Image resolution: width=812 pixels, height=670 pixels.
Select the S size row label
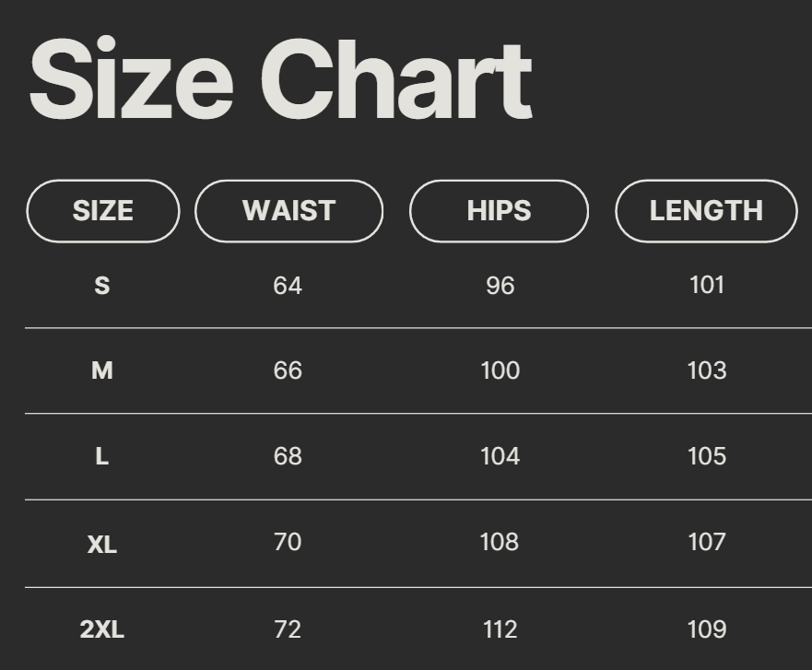tap(102, 286)
